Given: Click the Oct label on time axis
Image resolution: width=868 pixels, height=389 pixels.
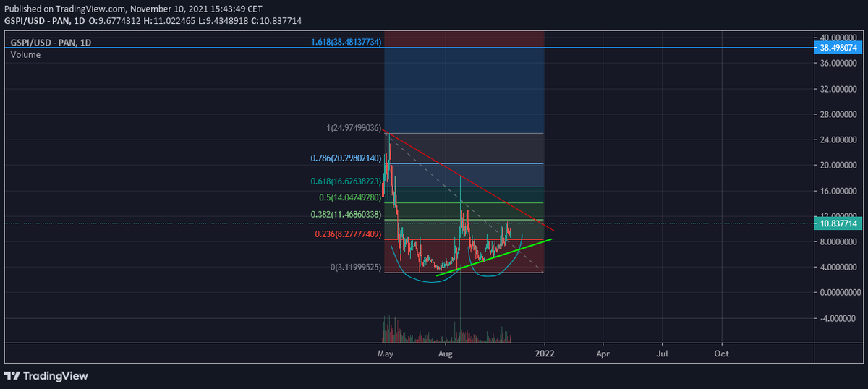Looking at the screenshot, I should click(722, 354).
